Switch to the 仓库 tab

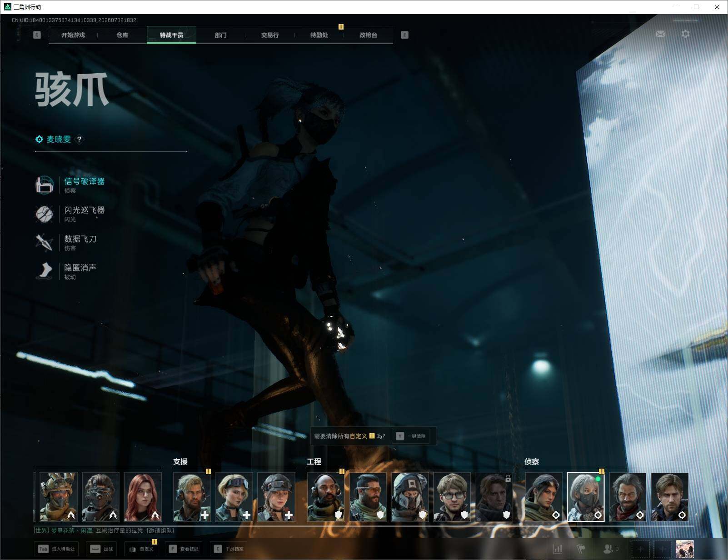122,35
